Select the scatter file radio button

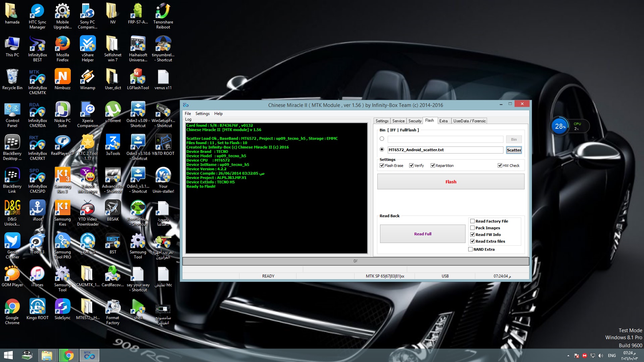click(382, 149)
